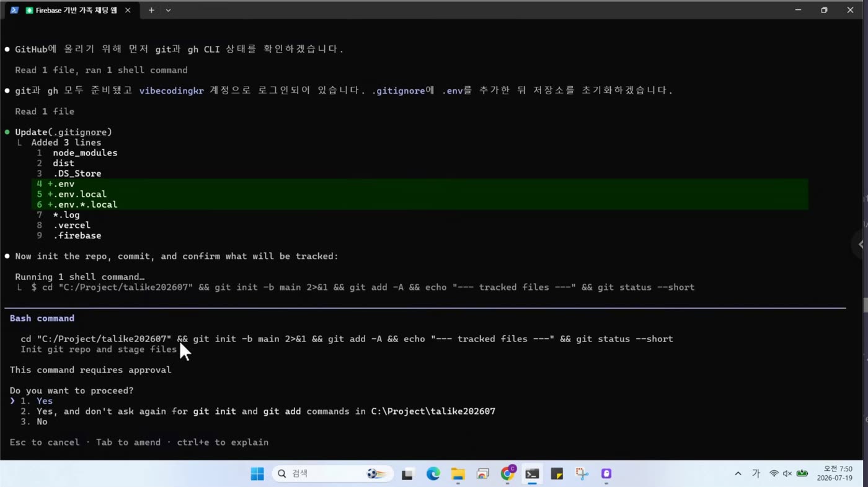This screenshot has width=868, height=487.
Task: Open a new terminal tab
Action: coord(151,11)
